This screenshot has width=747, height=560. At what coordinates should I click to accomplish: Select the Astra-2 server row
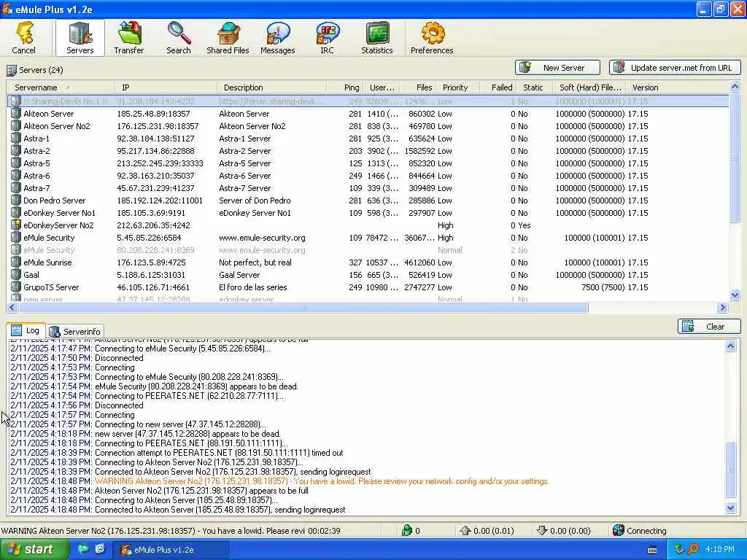[x=368, y=151]
